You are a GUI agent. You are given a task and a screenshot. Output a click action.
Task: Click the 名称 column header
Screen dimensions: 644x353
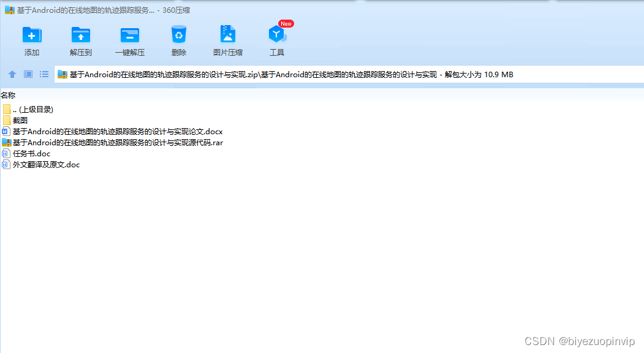8,96
